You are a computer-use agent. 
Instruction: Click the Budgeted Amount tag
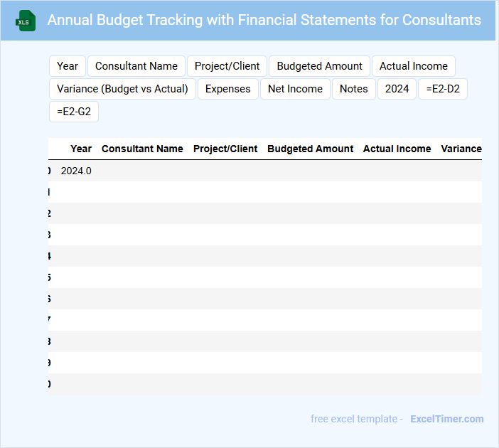click(319, 66)
